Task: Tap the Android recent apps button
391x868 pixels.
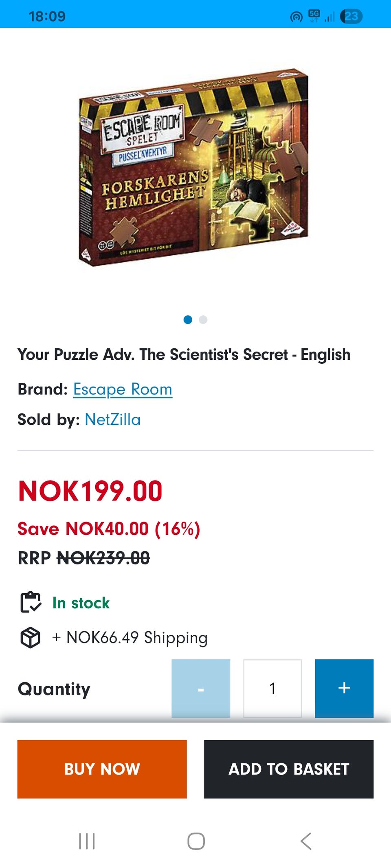Action: tap(87, 841)
